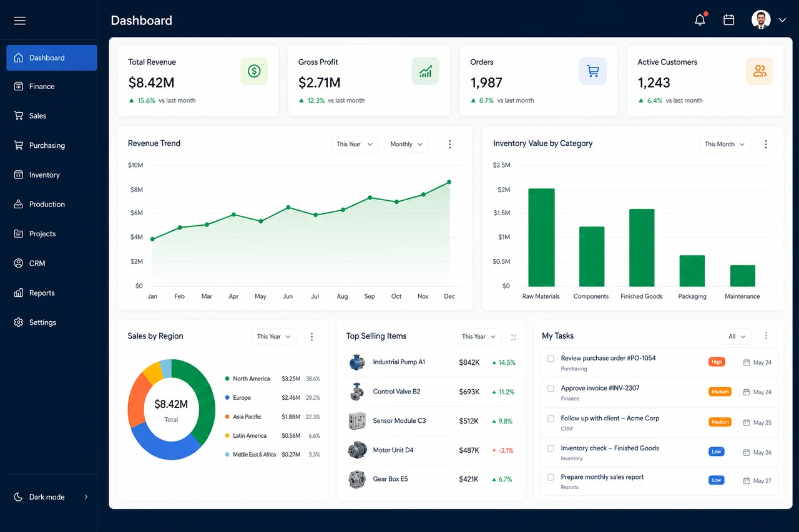Go to Dashboard in sidebar
799x532 pixels.
point(52,58)
